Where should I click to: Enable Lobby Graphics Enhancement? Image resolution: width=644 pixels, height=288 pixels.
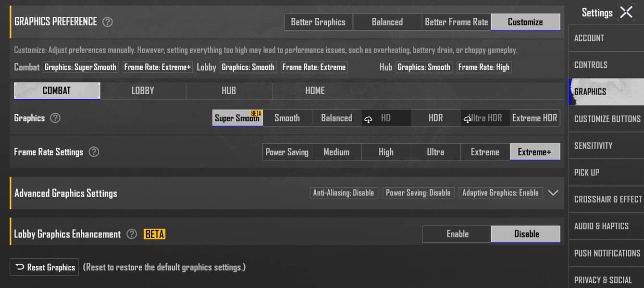(x=457, y=234)
